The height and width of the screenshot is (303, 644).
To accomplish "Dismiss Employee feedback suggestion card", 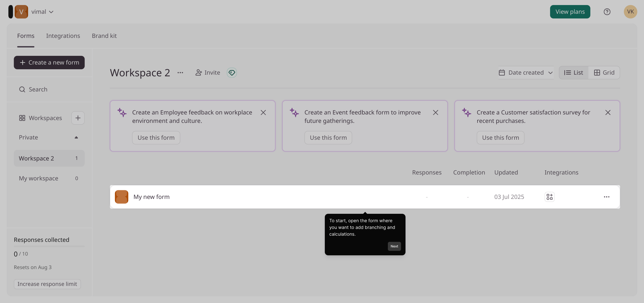I will tap(263, 113).
